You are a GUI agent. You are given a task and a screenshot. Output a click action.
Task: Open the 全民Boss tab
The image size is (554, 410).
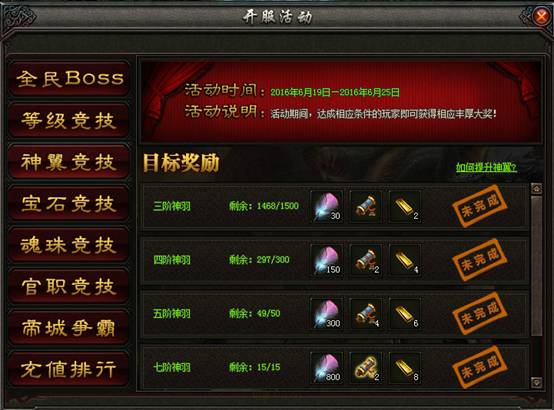click(x=69, y=78)
